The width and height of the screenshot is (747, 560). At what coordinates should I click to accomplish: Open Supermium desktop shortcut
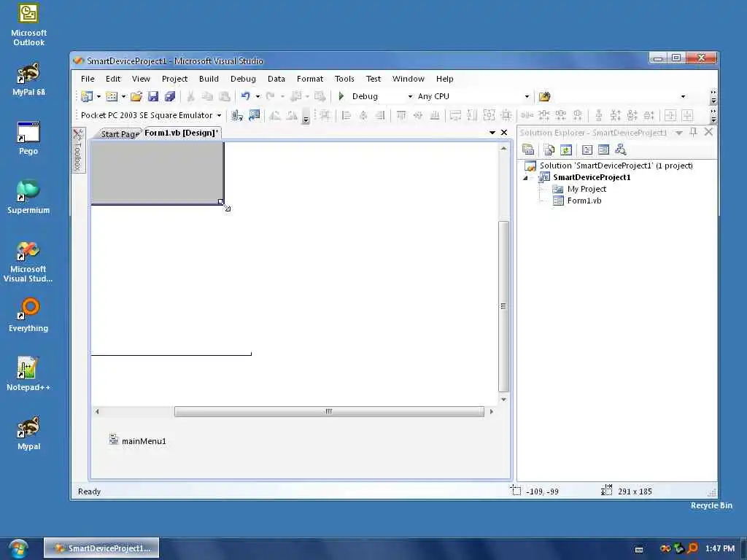[28, 197]
